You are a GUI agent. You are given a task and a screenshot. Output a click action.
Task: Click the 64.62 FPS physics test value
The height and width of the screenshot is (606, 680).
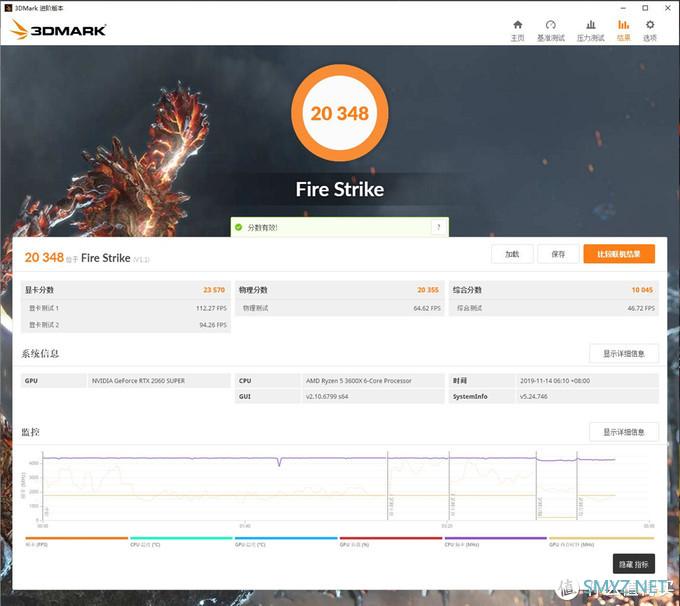(427, 308)
